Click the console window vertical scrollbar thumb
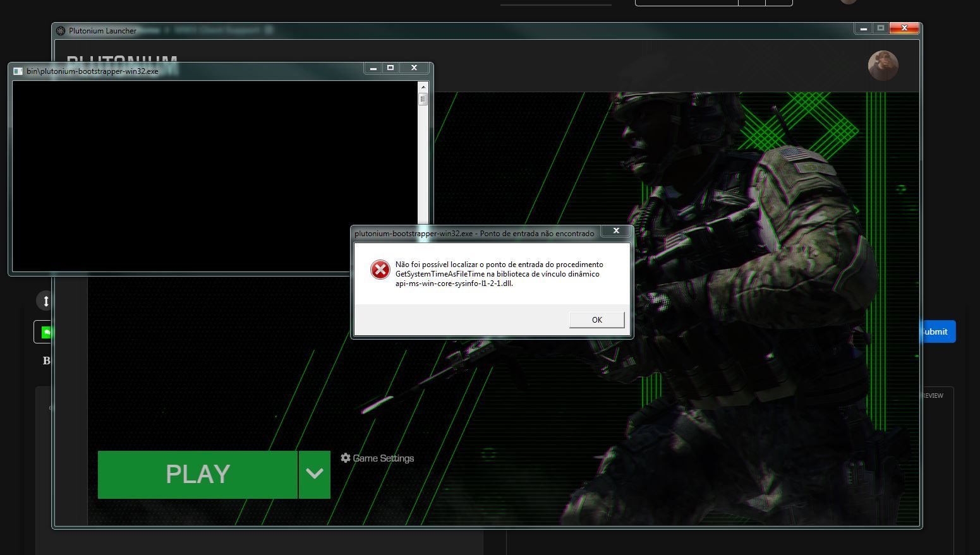The width and height of the screenshot is (980, 555). click(x=423, y=99)
